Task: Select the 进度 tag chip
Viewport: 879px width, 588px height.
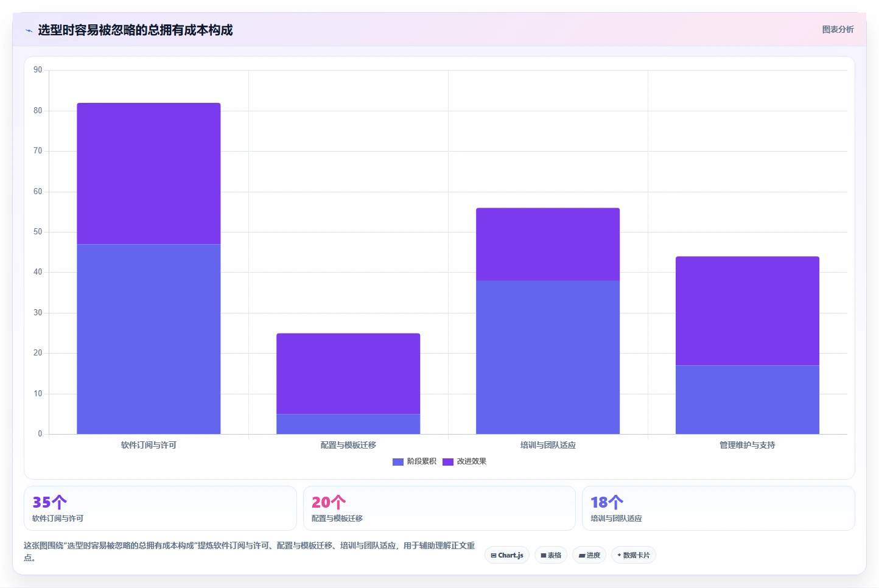Action: [x=589, y=555]
